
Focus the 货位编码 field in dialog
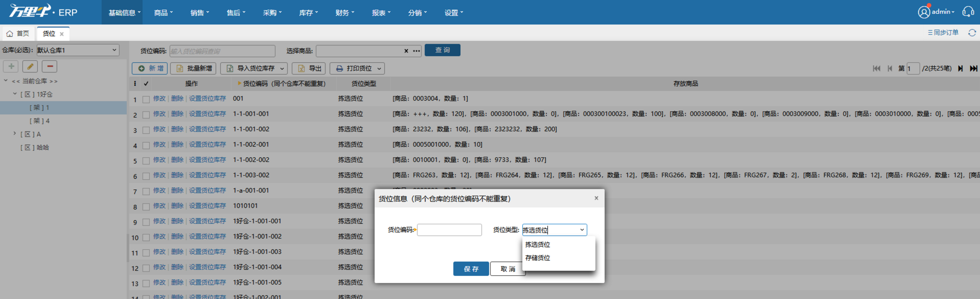coord(449,230)
